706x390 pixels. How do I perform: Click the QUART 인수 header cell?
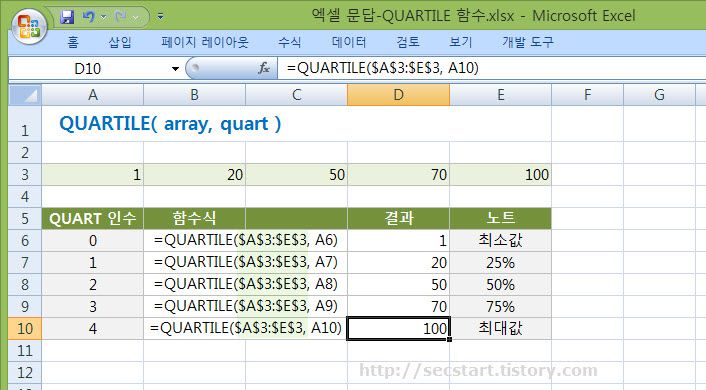[x=93, y=218]
